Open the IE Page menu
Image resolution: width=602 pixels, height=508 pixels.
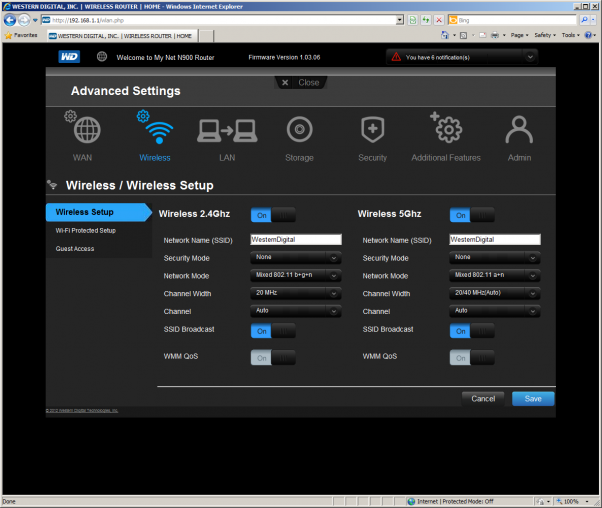(x=519, y=35)
